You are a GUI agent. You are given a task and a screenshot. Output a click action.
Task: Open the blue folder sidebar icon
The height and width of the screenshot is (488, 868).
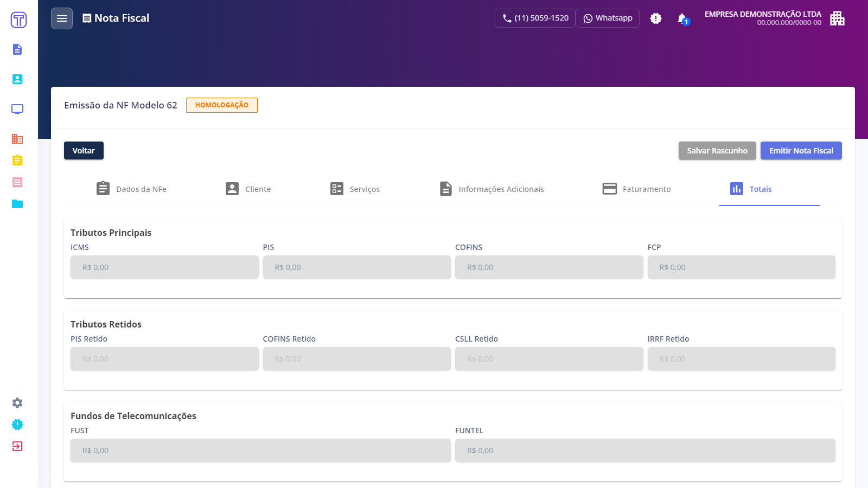tap(17, 204)
